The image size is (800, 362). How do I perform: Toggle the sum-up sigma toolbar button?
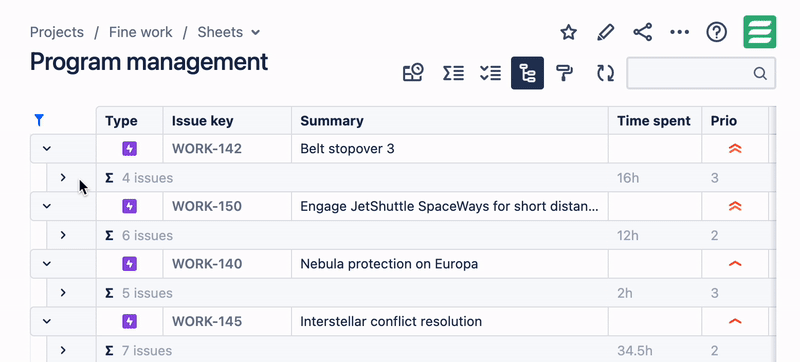pyautogui.click(x=453, y=73)
